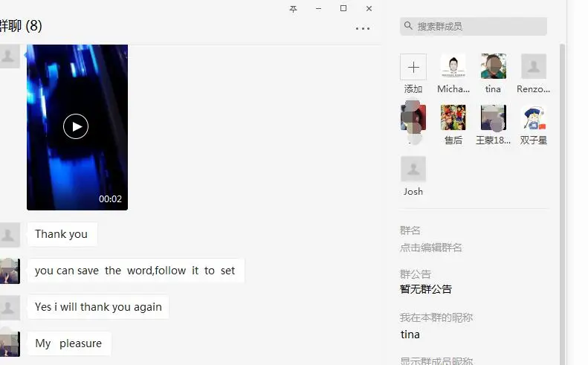This screenshot has height=365, width=588.
Task: Click the add member plus button
Action: 413,67
